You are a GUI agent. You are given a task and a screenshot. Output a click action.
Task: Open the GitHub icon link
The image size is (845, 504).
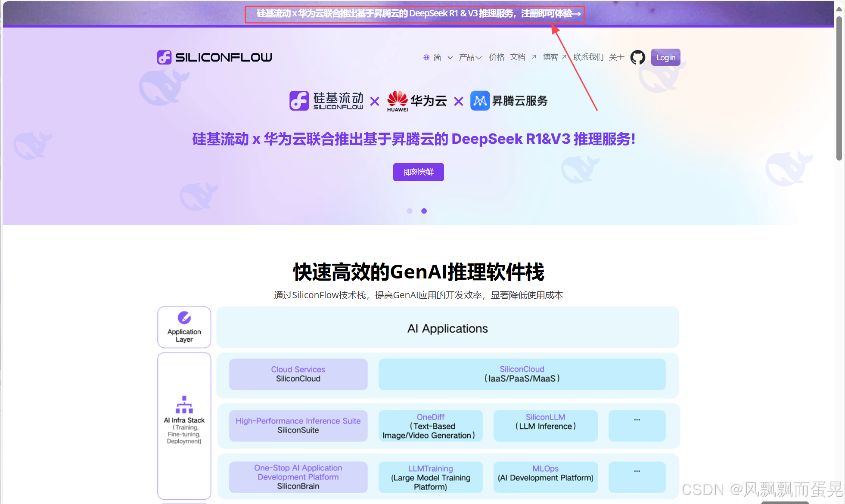point(637,57)
